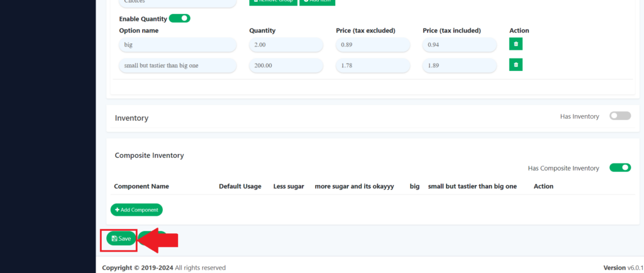Click the Inventory section heading
644x273 pixels.
tap(131, 118)
